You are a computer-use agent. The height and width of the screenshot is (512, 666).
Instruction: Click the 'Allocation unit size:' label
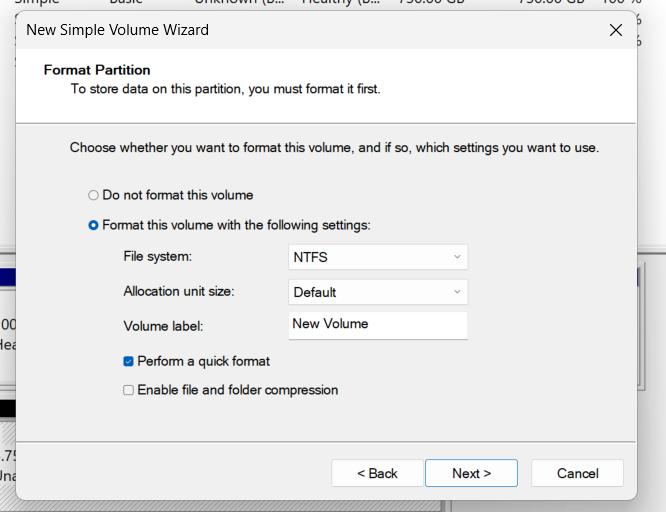click(179, 292)
